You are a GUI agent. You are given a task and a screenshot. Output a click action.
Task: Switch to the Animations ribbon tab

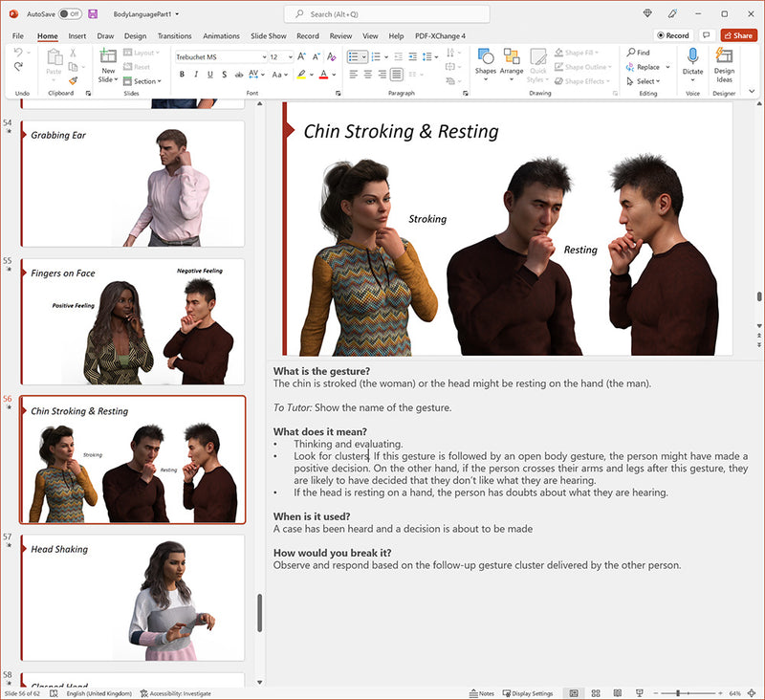pyautogui.click(x=221, y=36)
